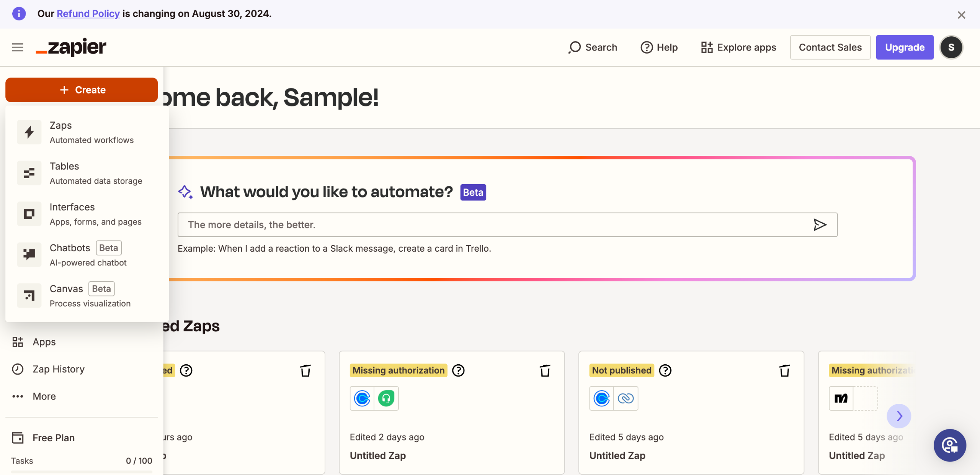Screen dimensions: 980x475
Task: Click the Tasks usage progress bar
Action: click(x=82, y=472)
